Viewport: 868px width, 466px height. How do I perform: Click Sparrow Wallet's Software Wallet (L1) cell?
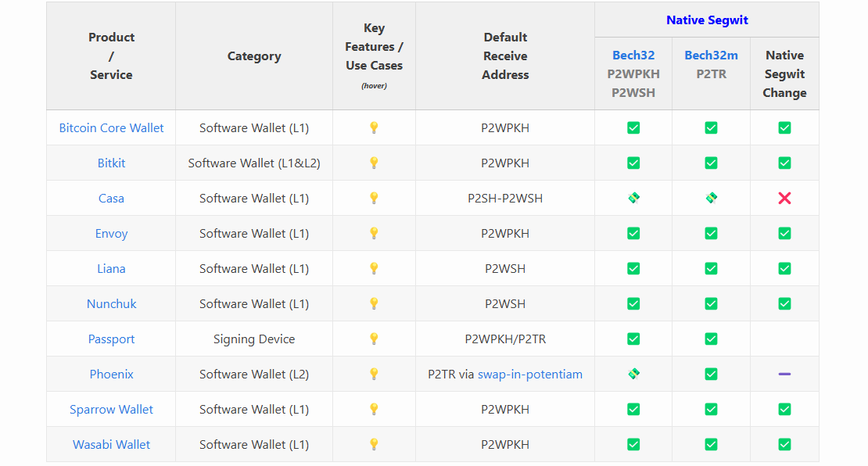254,410
